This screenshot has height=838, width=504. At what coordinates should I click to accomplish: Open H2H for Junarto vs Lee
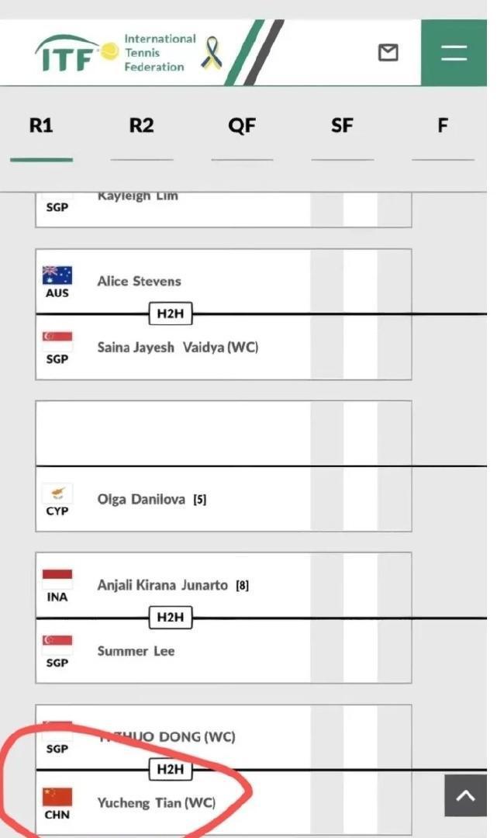(170, 618)
